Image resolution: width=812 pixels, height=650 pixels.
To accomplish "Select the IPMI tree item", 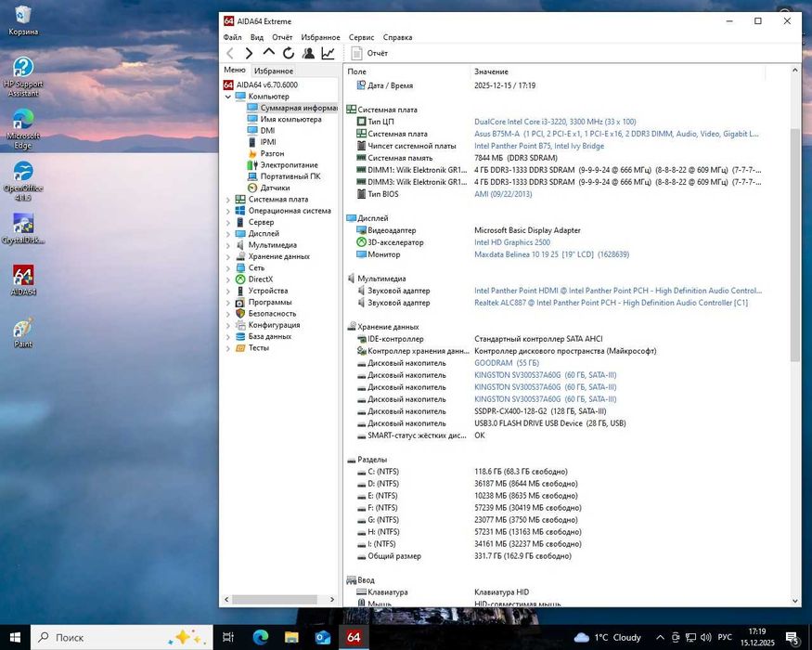I will (x=268, y=142).
